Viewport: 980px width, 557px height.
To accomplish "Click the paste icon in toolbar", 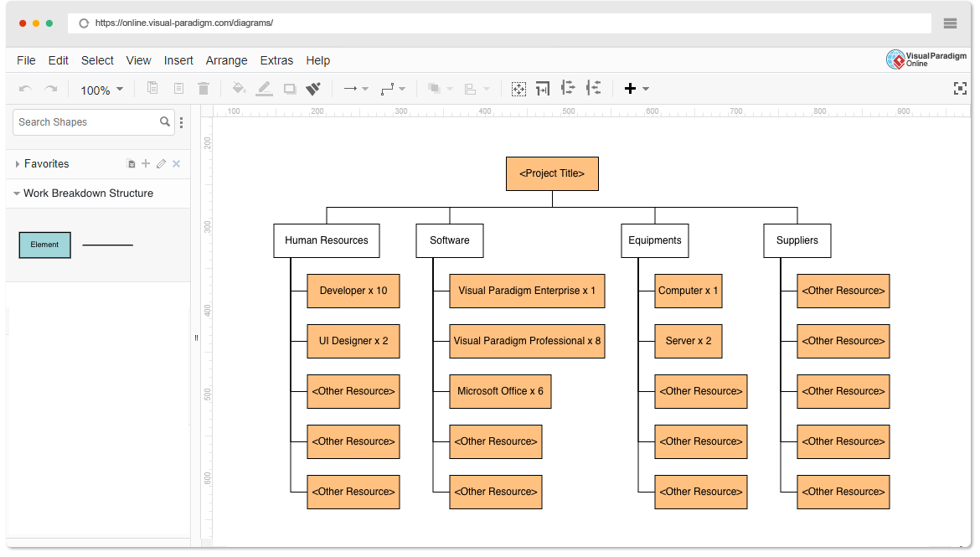I will click(x=178, y=88).
